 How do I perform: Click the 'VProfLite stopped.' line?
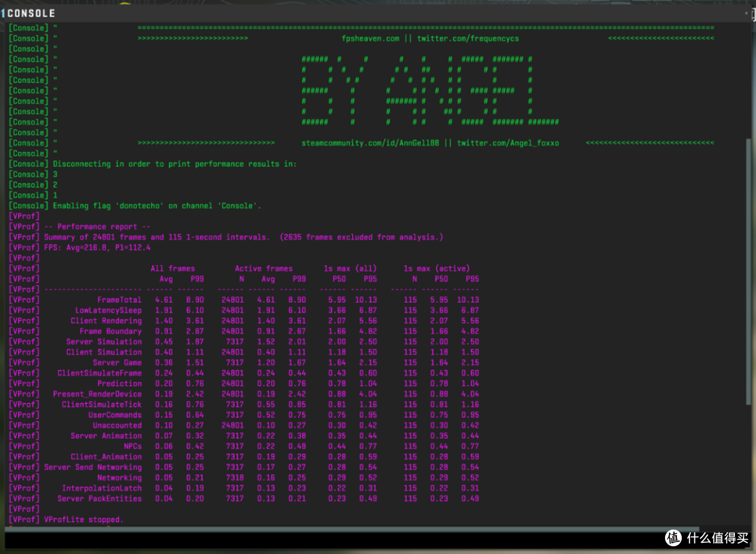click(84, 519)
